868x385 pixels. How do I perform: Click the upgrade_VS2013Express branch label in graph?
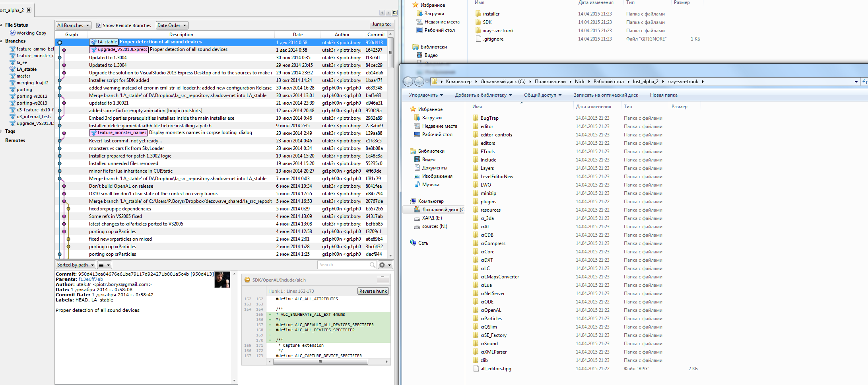[x=119, y=50]
